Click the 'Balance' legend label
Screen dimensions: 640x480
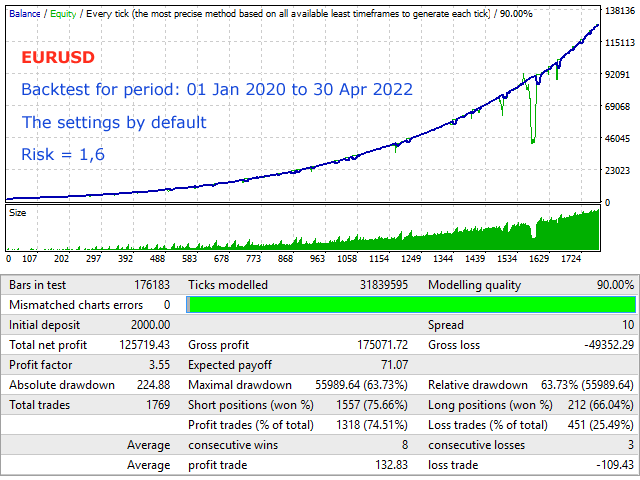coord(24,13)
